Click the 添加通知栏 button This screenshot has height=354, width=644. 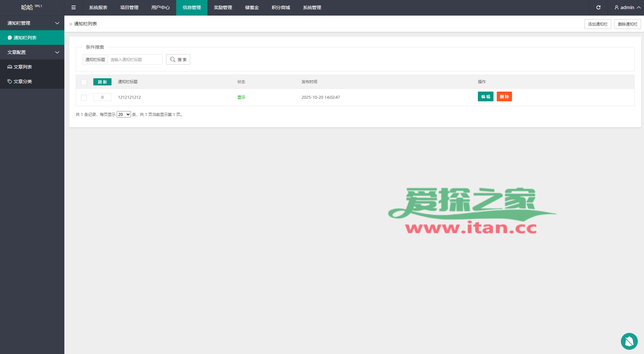(x=598, y=24)
